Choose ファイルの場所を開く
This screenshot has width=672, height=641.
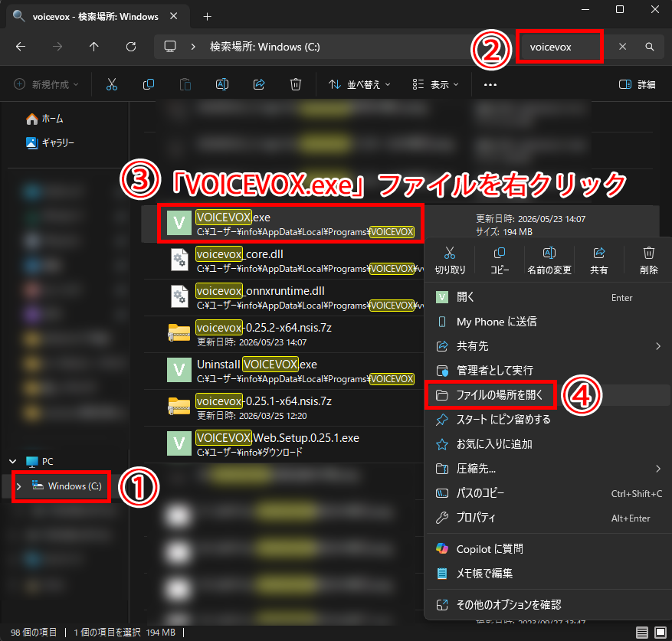point(548,394)
